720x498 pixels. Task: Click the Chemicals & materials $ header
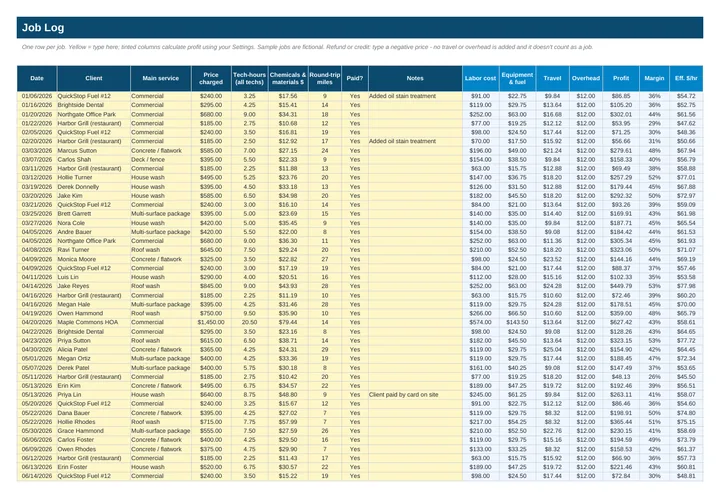click(288, 78)
